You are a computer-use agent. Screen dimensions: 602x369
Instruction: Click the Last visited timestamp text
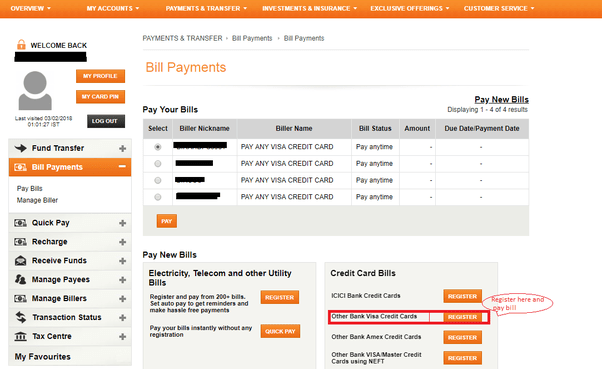click(x=43, y=121)
